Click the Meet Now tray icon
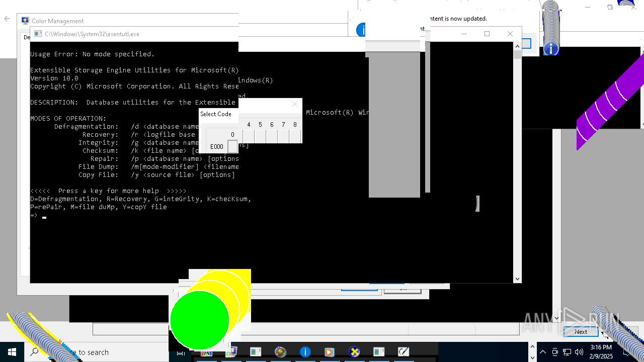 click(x=555, y=352)
